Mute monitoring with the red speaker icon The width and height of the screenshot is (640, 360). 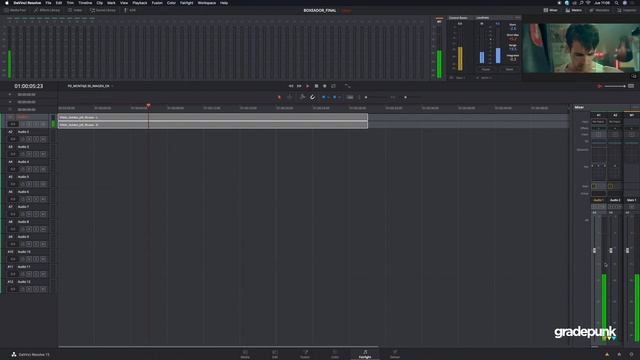600,86
